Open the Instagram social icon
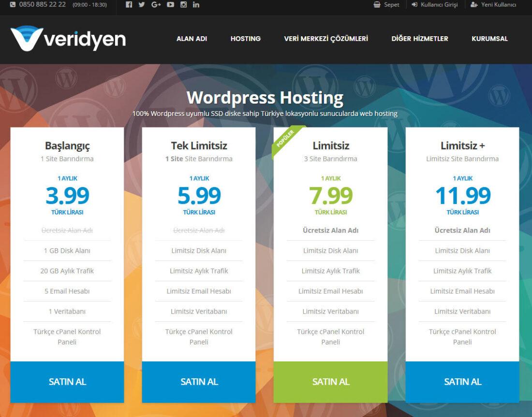The image size is (532, 417). 184,5
